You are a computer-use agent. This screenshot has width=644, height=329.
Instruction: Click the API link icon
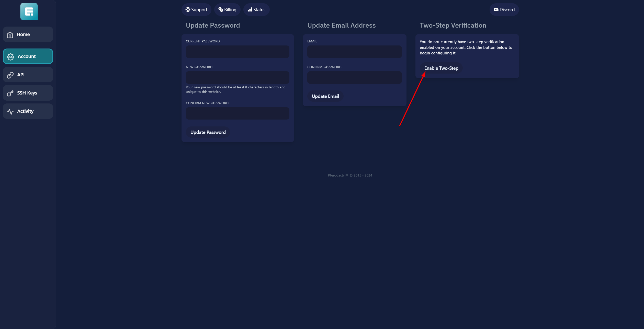(10, 75)
